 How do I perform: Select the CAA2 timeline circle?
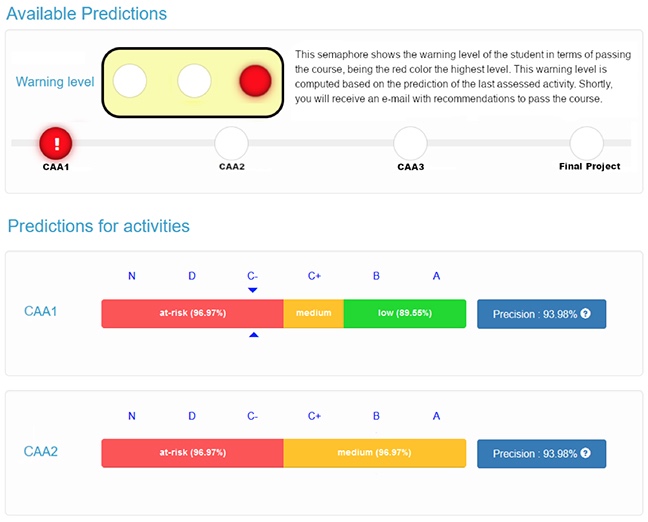point(231,143)
